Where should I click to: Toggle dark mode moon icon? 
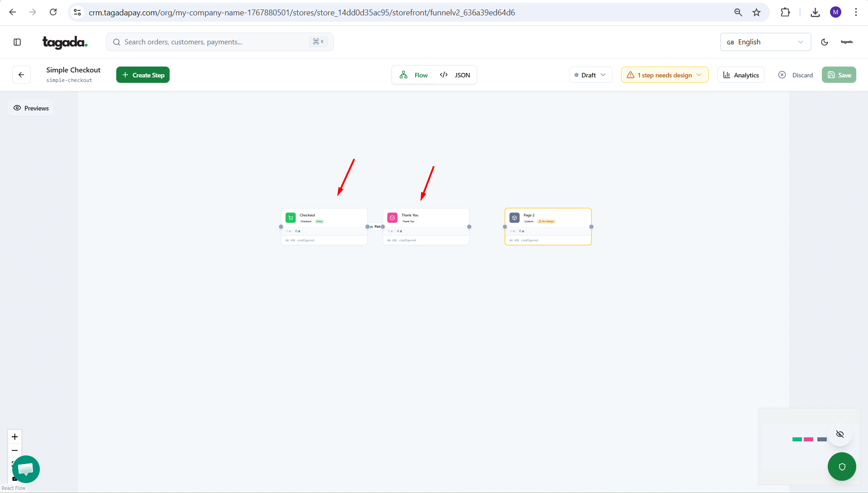coord(825,42)
